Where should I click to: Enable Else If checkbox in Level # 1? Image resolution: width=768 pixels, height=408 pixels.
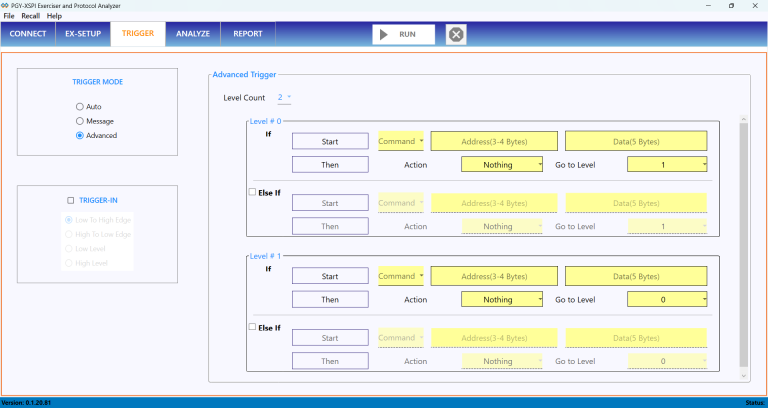(x=252, y=327)
